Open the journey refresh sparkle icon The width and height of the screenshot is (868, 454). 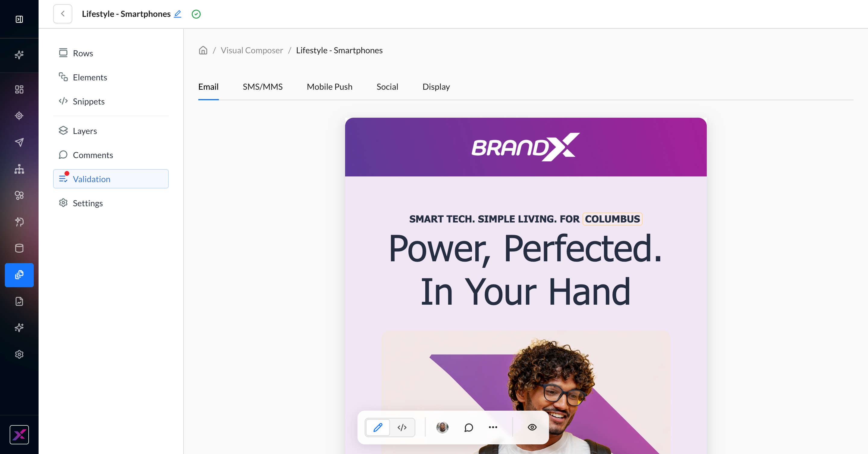click(x=19, y=222)
